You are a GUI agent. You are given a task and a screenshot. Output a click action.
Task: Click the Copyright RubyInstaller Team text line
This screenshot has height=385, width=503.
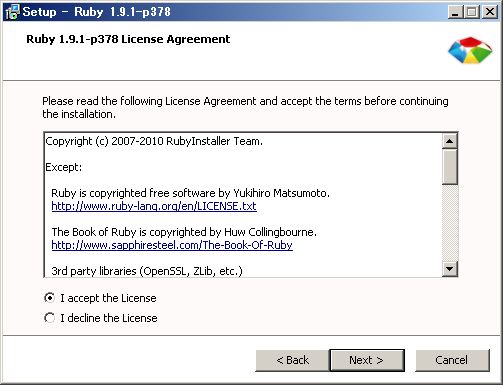point(154,141)
